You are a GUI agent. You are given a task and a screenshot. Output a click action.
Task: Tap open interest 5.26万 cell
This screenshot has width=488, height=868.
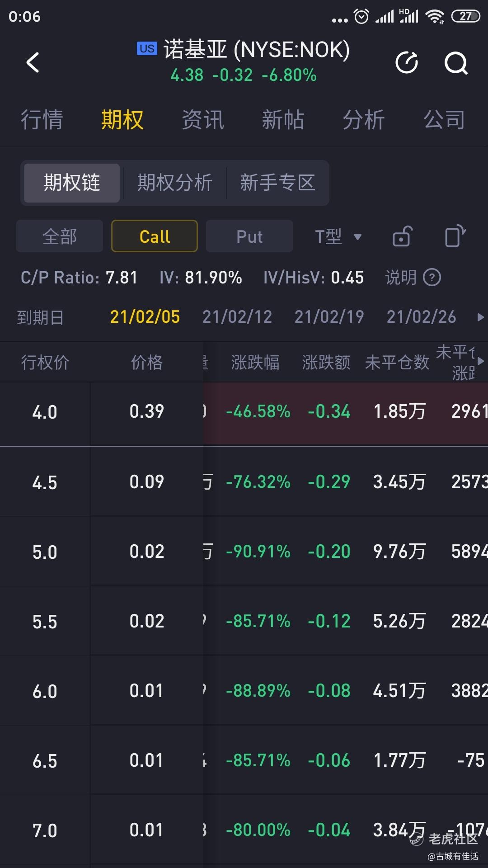399,621
